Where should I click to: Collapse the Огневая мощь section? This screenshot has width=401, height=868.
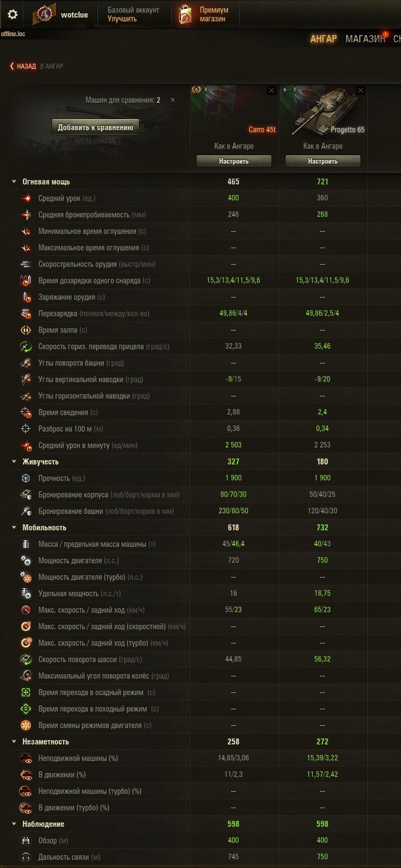14,182
